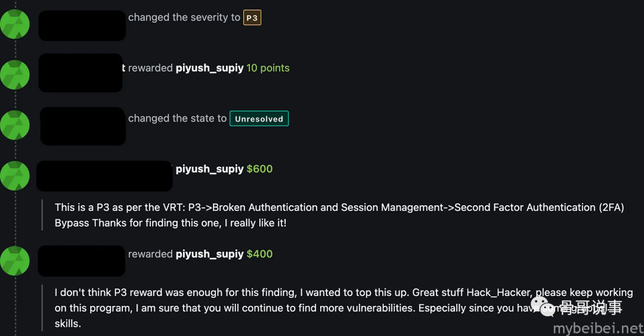The image size is (644, 336).
Task: Click the comment about P3 as per the VRT
Action: [339, 215]
